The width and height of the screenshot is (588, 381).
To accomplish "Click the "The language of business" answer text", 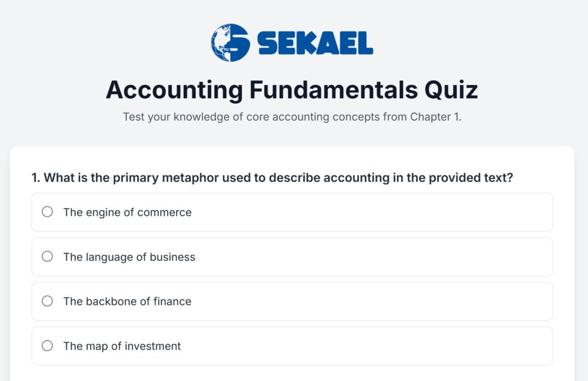I will 129,257.
